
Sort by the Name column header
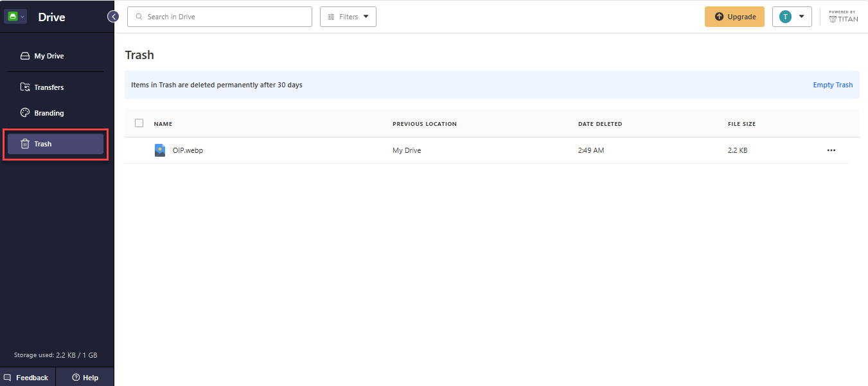(163, 124)
